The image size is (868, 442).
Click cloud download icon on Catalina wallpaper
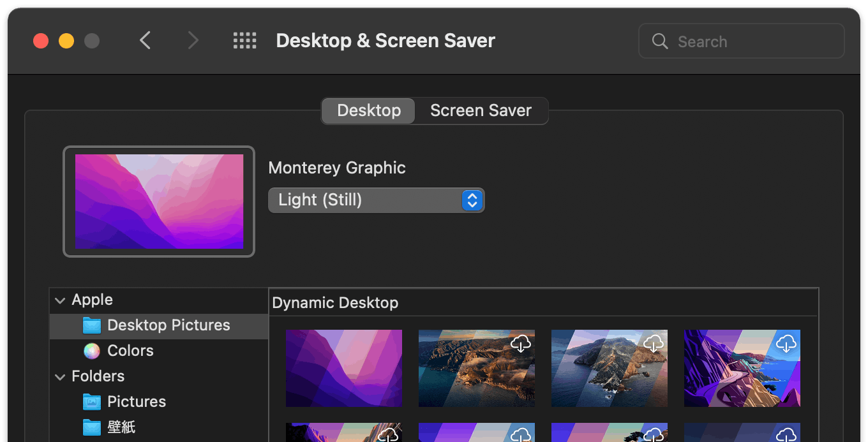654,344
